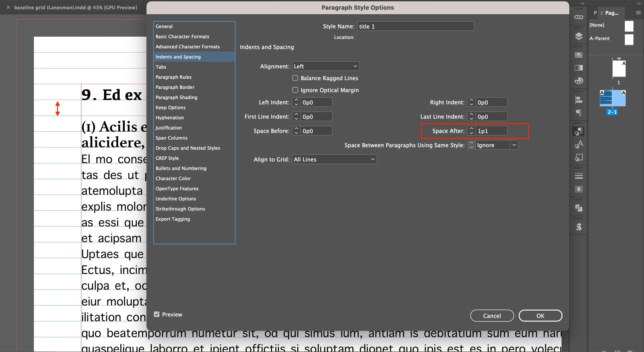Viewport: 644px width, 352px height.
Task: Select Basic Character Formats category
Action: [x=182, y=36]
